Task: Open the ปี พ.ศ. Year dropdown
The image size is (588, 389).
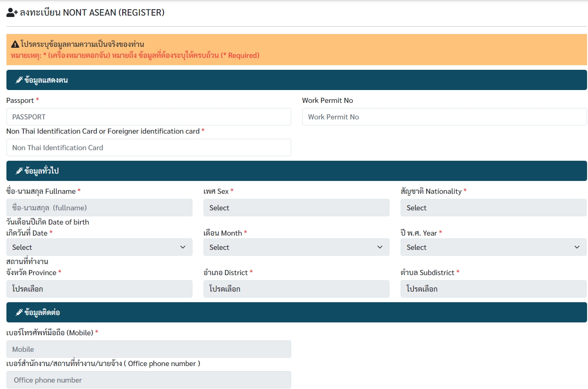Action: [493, 247]
